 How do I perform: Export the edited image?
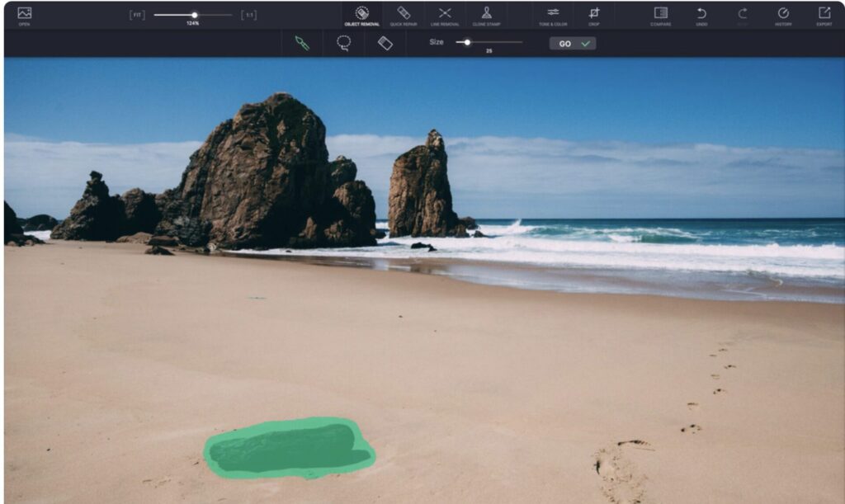coord(824,15)
